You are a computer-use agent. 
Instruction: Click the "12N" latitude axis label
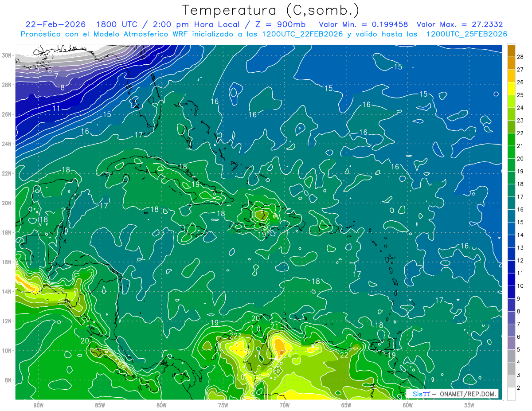pos(8,321)
